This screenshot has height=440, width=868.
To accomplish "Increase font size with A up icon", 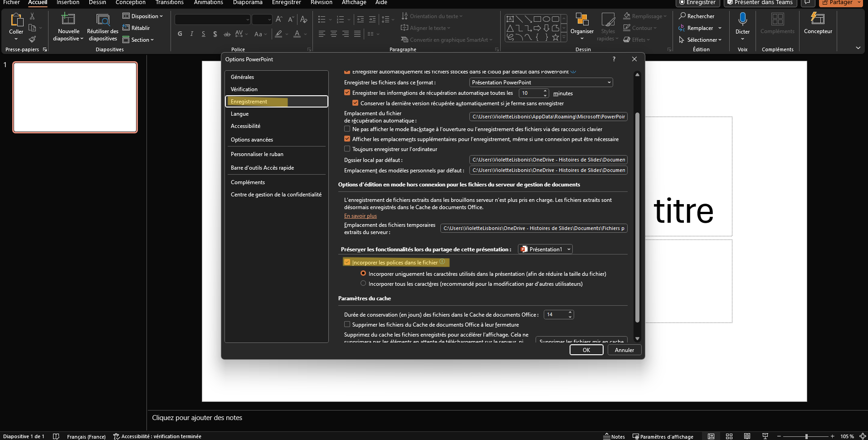I will coord(279,19).
